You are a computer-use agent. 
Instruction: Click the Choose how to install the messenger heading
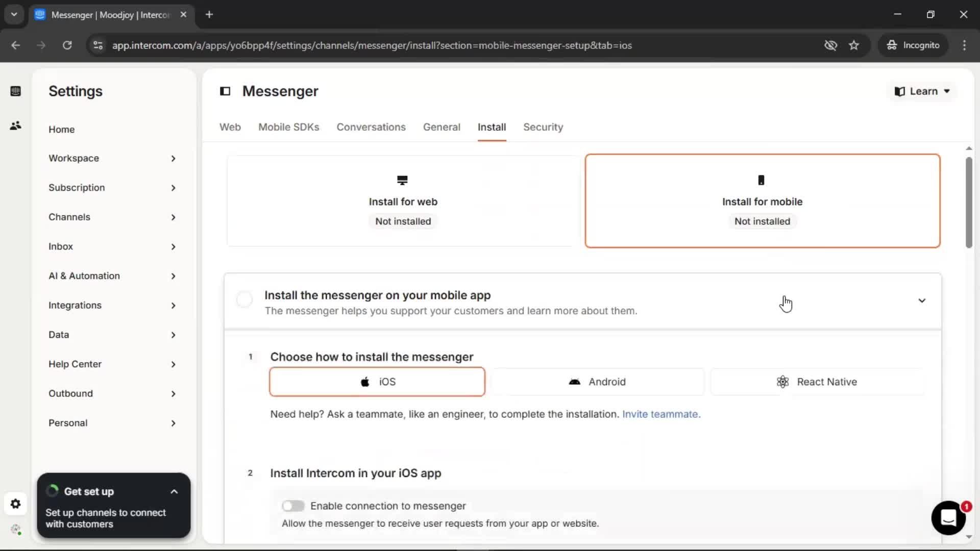(372, 357)
